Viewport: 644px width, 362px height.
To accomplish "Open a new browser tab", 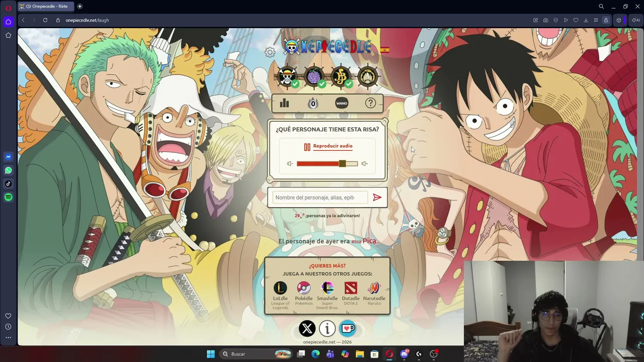I will coord(79,7).
